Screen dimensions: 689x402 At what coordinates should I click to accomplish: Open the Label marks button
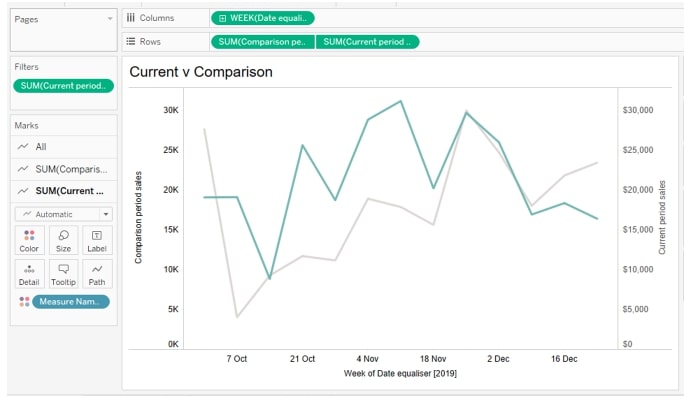97,240
